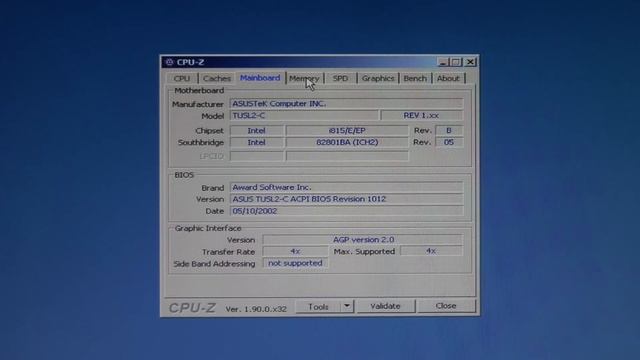Minimize the CPU-Z window
The height and width of the screenshot is (360, 640).
click(x=443, y=62)
